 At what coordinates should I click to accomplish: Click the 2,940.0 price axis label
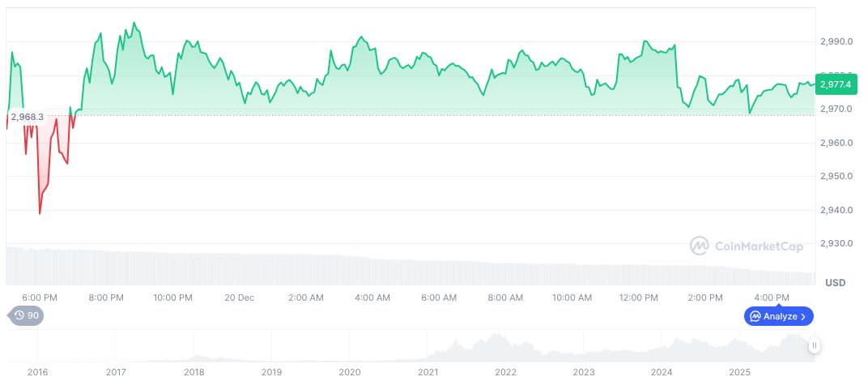(836, 210)
